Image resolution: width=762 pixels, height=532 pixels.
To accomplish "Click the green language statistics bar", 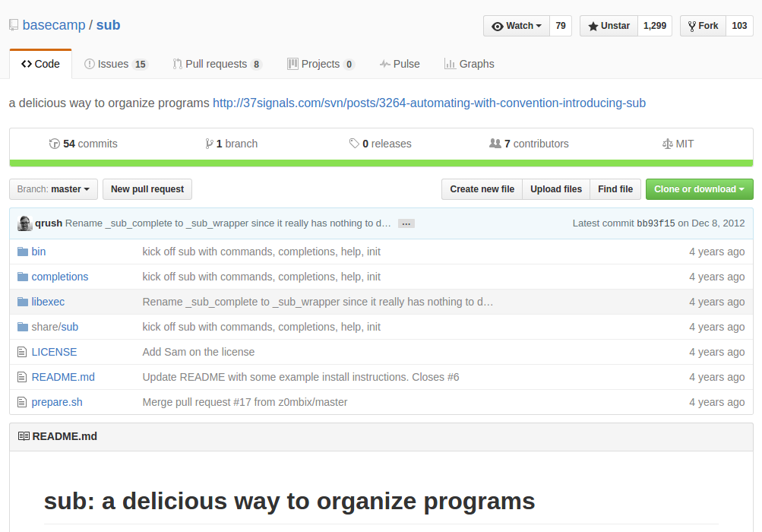I will coord(381,163).
